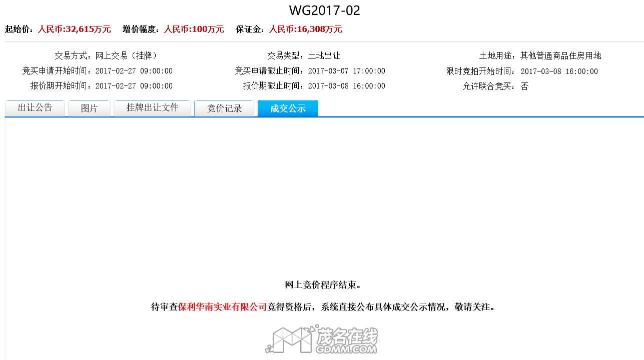Click the increment value 人民币:100万元
Viewport: 644px width, 360px height.
point(194,29)
